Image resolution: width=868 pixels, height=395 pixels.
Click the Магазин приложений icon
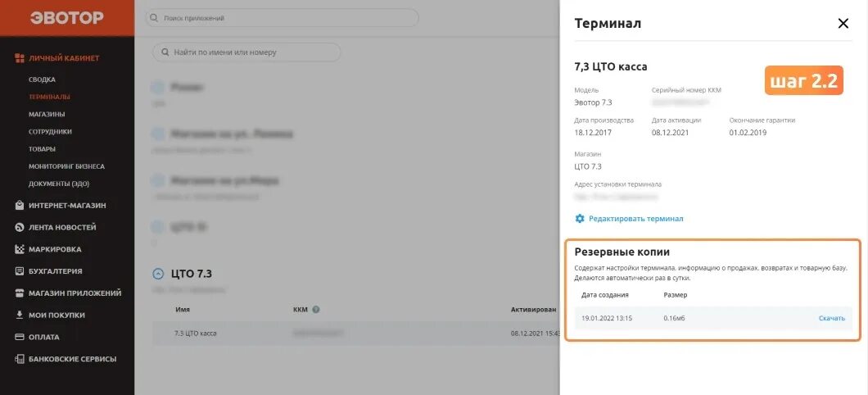click(20, 293)
